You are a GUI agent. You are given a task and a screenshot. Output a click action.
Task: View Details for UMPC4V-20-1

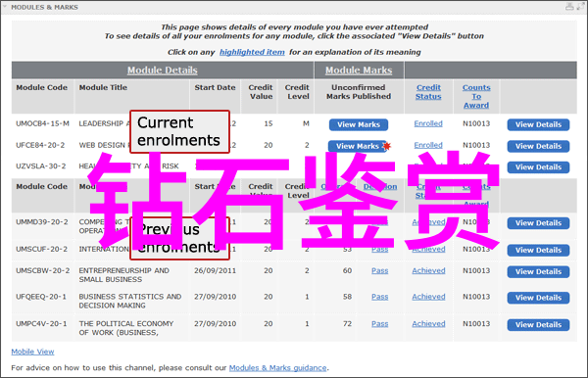(x=538, y=325)
